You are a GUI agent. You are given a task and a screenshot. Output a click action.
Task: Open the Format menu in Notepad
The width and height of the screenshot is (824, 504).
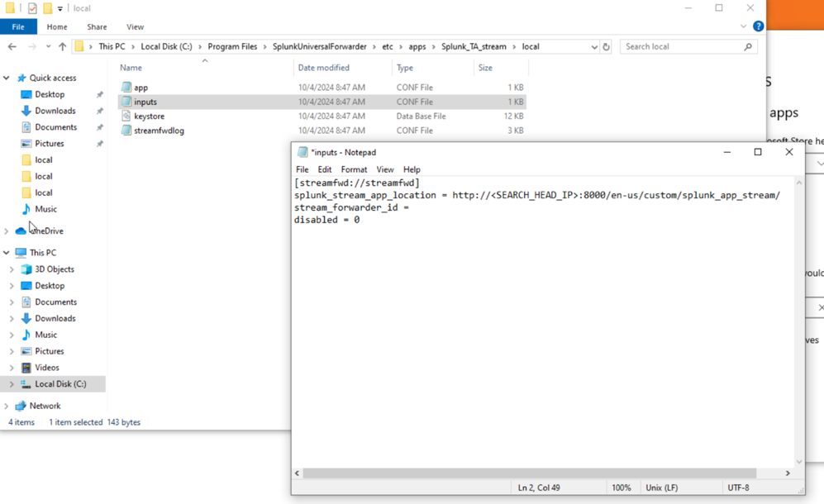tap(354, 169)
